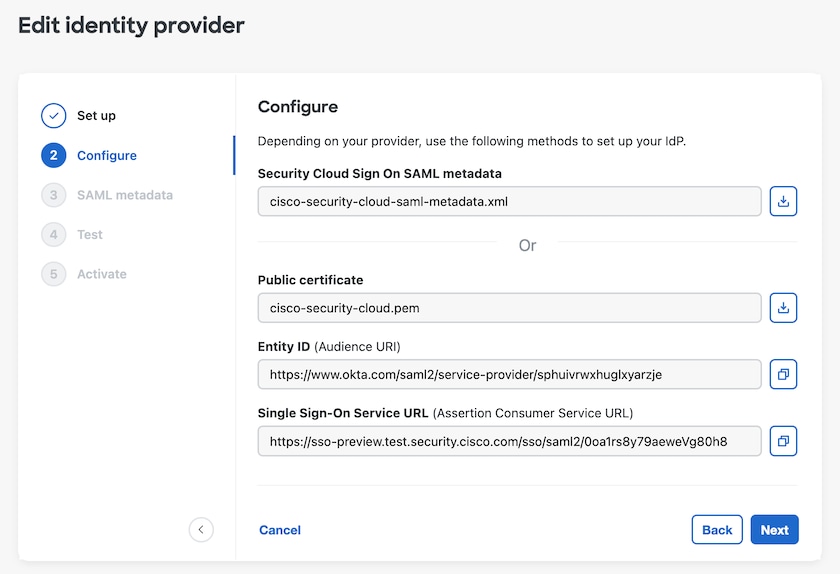Click the Entity ID URL field
Image resolution: width=840 pixels, height=574 pixels.
[509, 374]
